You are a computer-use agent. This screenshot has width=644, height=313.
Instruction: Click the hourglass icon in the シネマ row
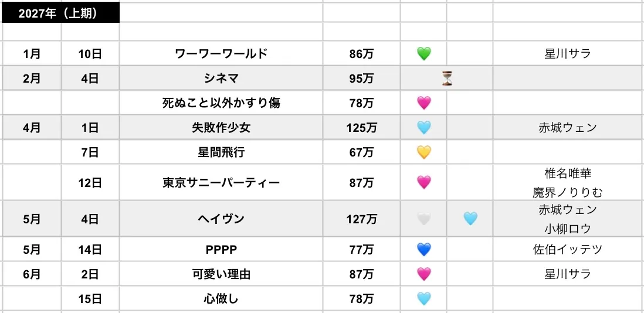click(448, 79)
